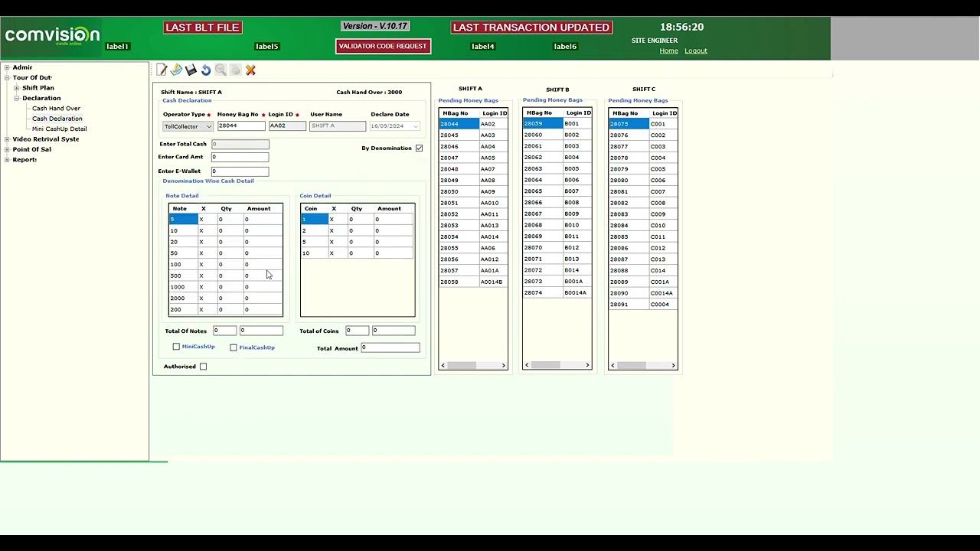980x551 pixels.
Task: Expand the Admin tree node
Action: click(7, 67)
